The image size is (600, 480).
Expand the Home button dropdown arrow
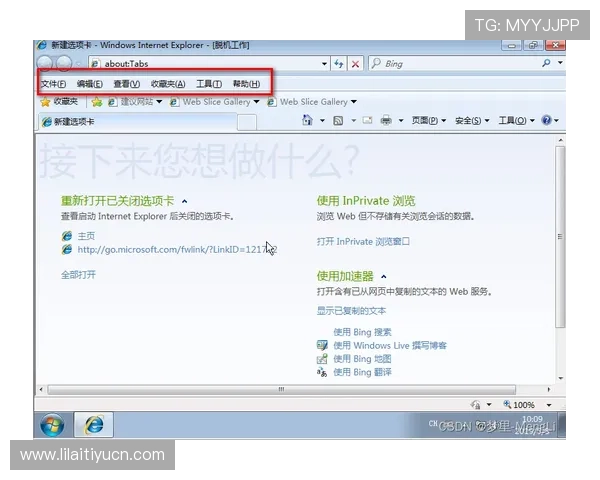323,121
